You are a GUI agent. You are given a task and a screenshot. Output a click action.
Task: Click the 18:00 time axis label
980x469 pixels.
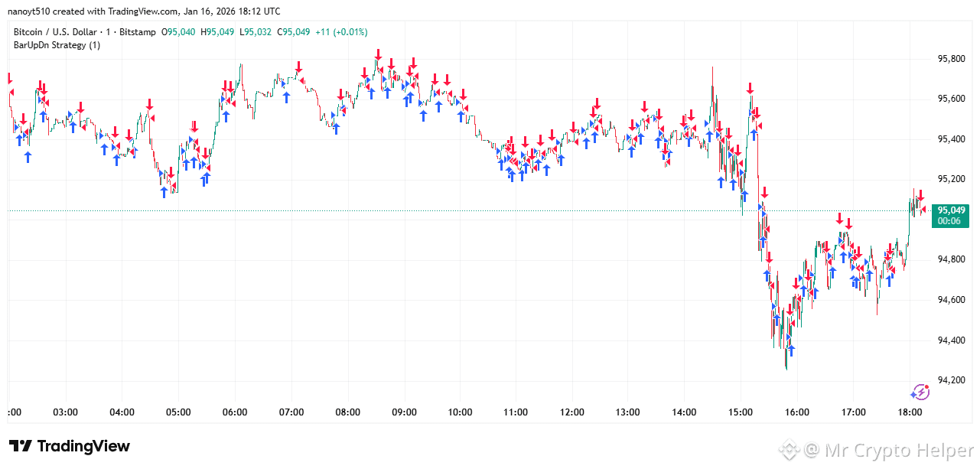910,412
